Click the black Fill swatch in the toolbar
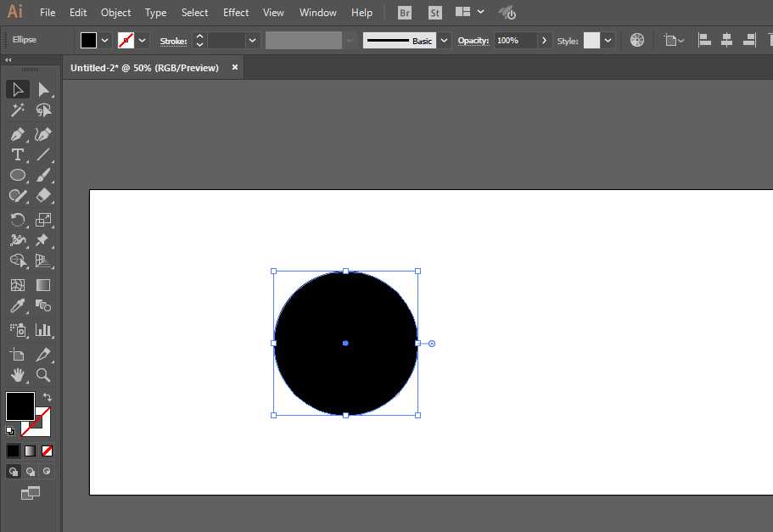This screenshot has height=532, width=773. point(19,406)
